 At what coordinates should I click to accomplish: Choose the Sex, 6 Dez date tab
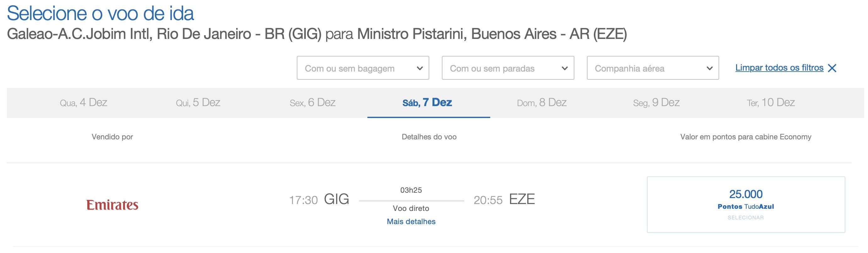(313, 102)
